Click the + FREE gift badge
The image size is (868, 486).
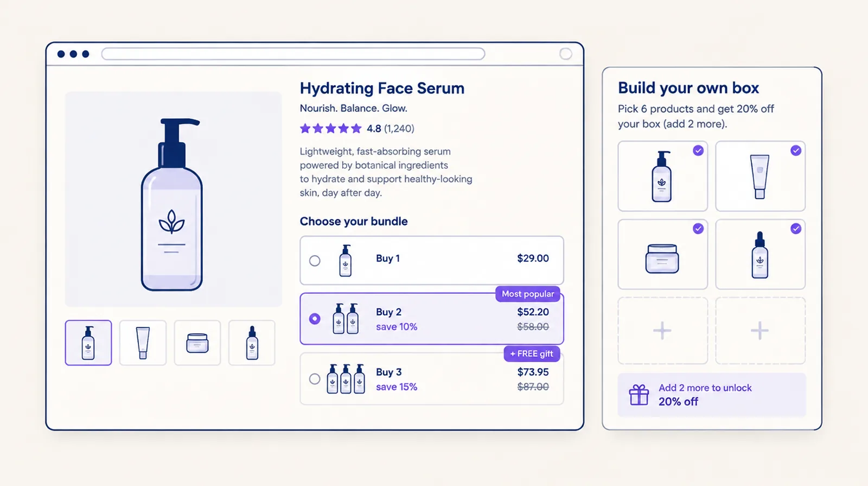tap(532, 354)
